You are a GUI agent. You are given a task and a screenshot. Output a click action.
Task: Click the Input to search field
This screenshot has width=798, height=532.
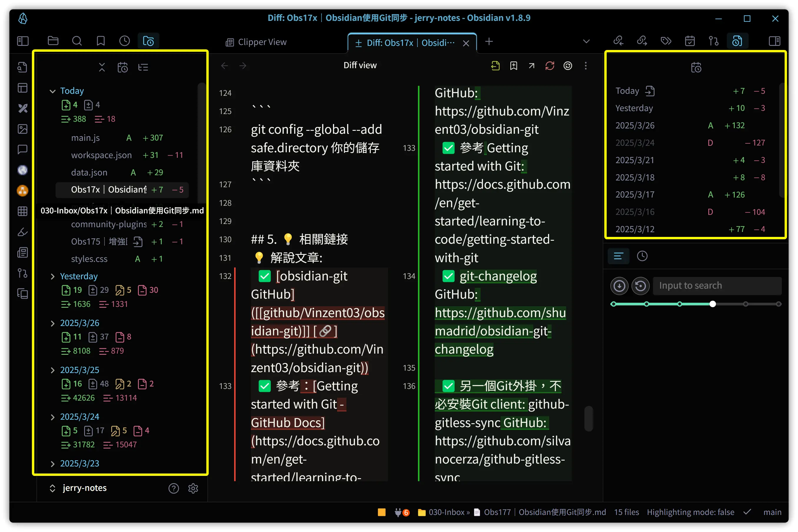[717, 286]
